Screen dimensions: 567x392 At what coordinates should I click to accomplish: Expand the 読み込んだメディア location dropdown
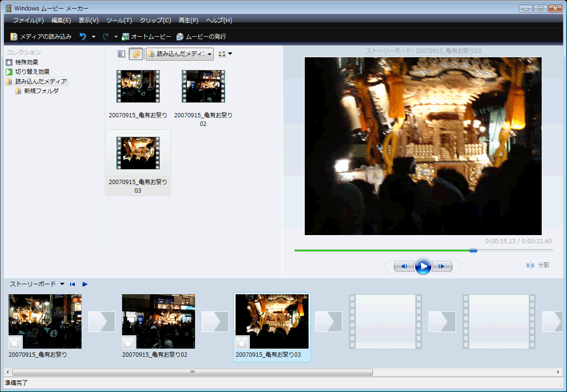pos(209,54)
